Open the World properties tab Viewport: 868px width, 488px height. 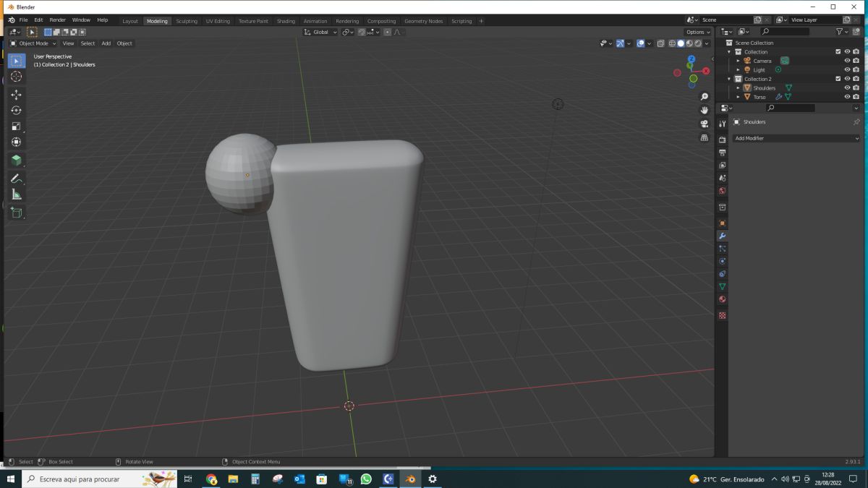[x=722, y=191]
